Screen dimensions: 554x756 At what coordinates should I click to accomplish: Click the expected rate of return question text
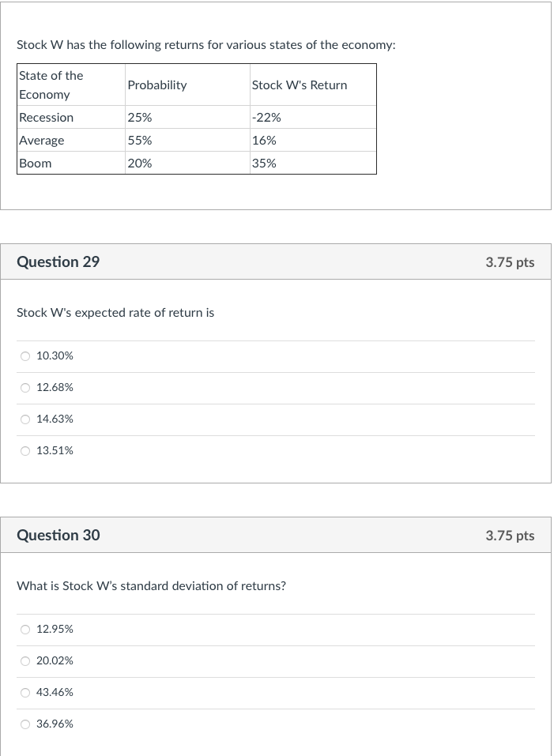click(x=115, y=313)
